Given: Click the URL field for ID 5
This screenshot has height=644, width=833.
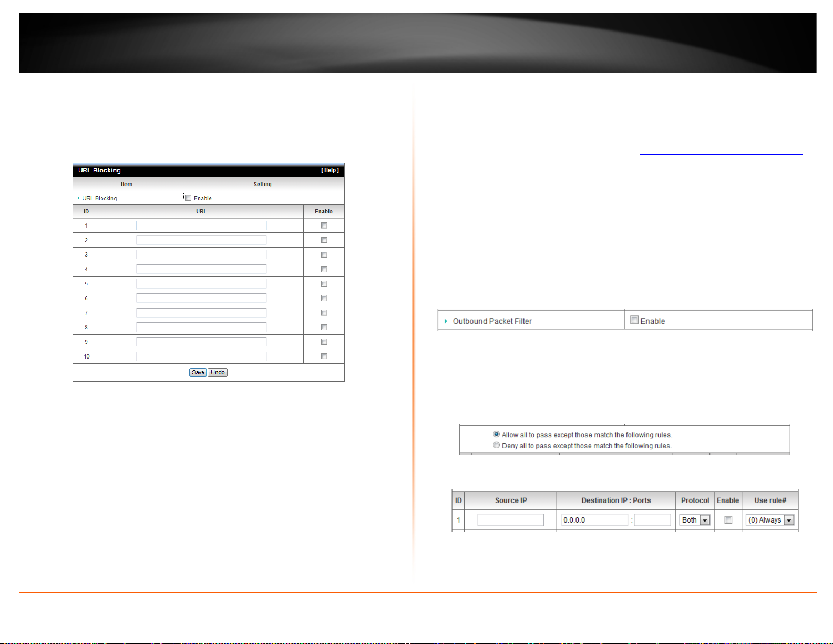Looking at the screenshot, I should (201, 283).
